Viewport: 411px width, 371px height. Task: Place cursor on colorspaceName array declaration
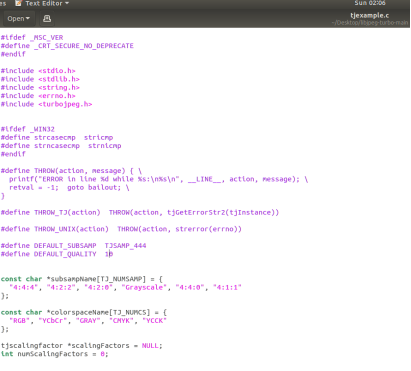click(84, 313)
